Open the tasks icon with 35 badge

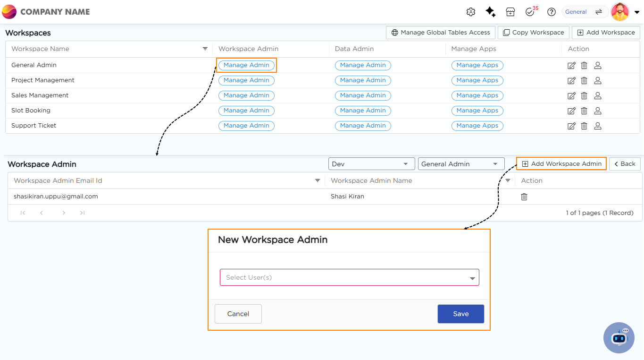530,12
